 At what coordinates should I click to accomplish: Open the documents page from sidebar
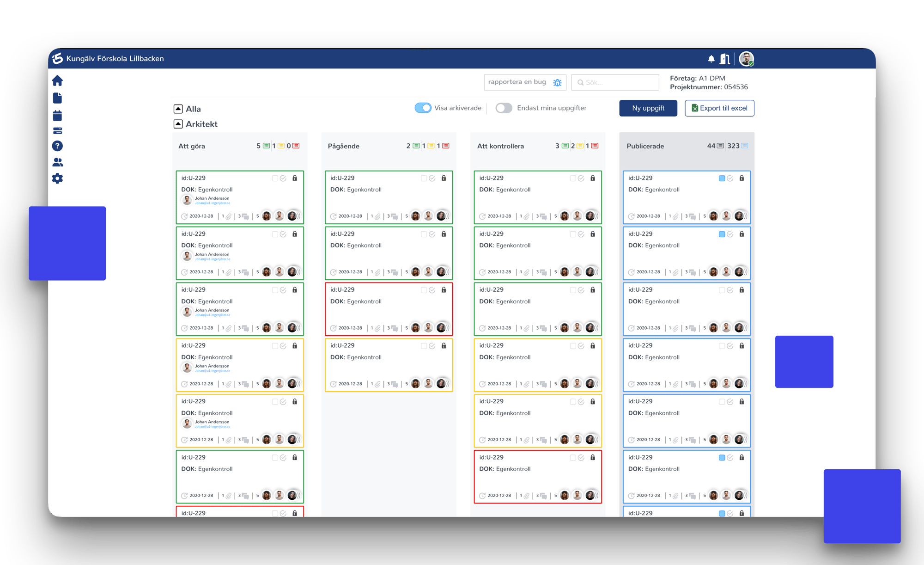[x=57, y=98]
